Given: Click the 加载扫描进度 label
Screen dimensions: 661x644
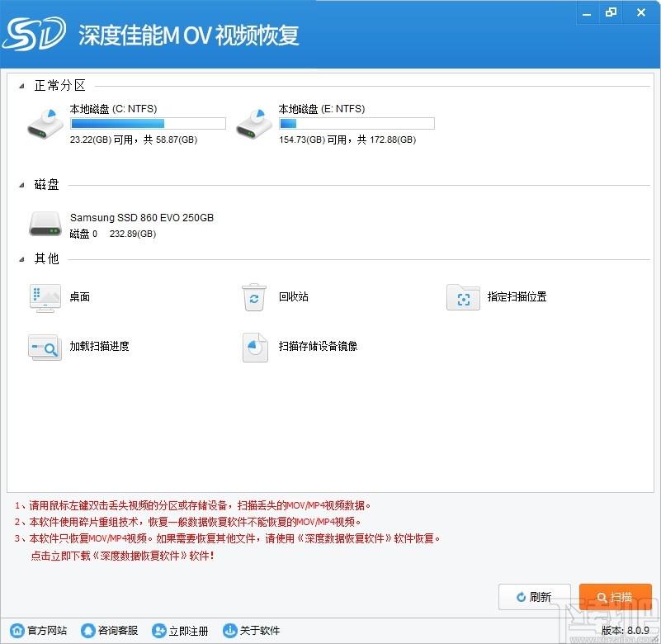Looking at the screenshot, I should click(x=100, y=346).
